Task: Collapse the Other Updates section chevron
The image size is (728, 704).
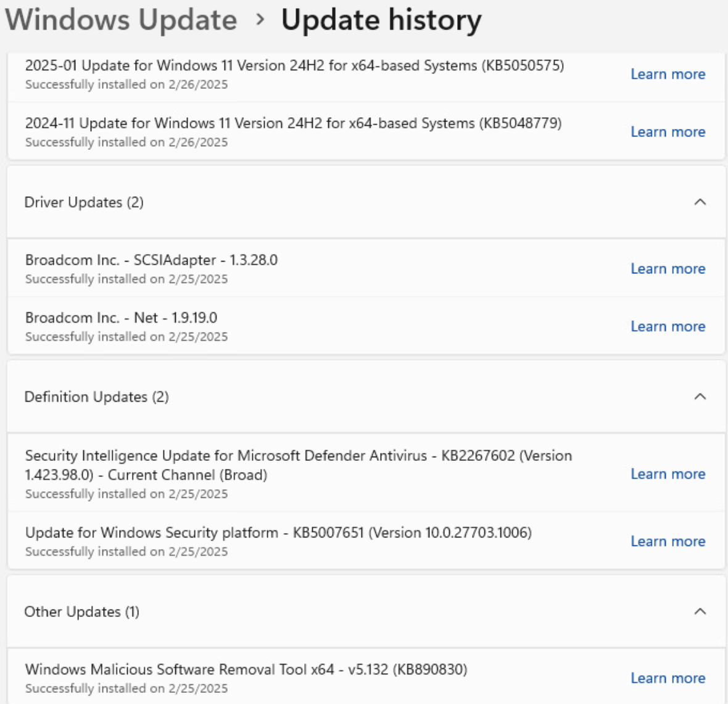Action: pyautogui.click(x=700, y=611)
